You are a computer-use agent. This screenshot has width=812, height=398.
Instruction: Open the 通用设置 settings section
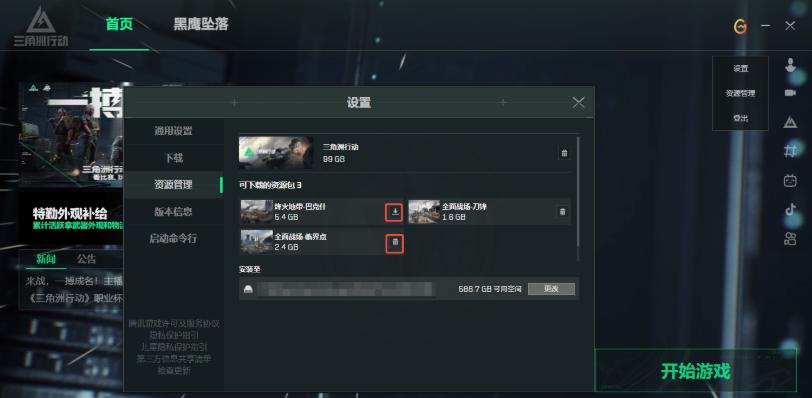pyautogui.click(x=173, y=131)
